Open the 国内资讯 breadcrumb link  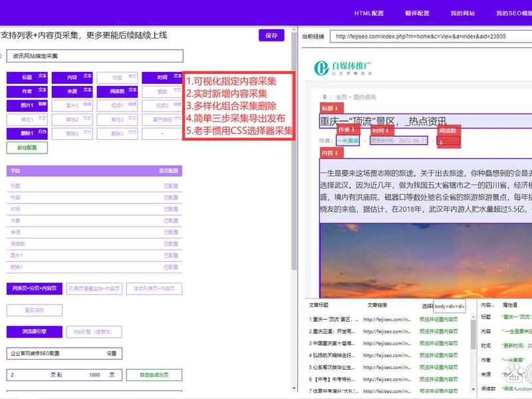pos(364,97)
